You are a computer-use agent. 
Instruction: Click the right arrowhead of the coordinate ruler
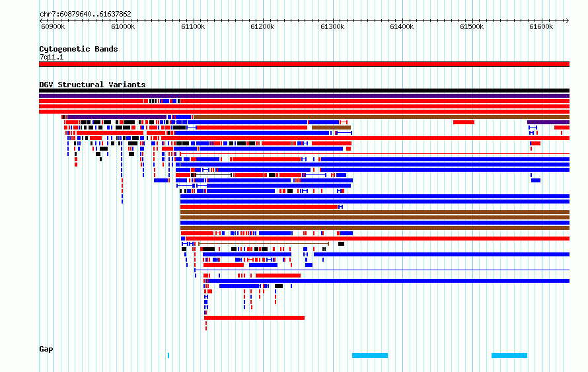coord(568,20)
